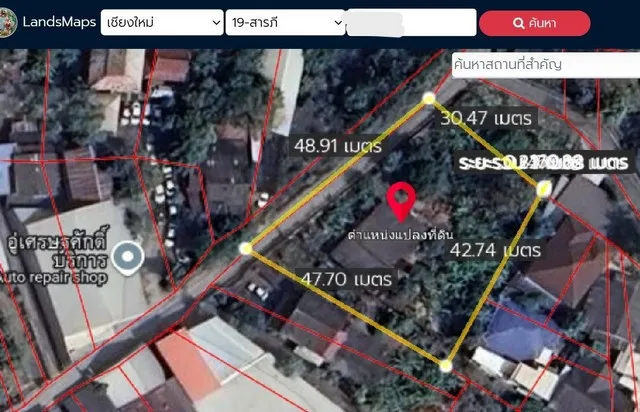Expand the 19-สารภี district dropdown
The image size is (640, 412).
285,22
